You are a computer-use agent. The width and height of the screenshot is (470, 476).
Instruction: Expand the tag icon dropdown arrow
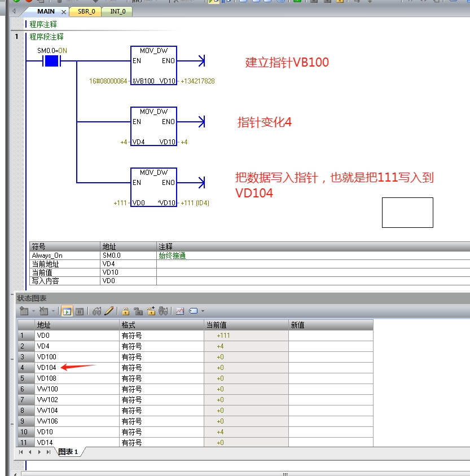pyautogui.click(x=203, y=311)
